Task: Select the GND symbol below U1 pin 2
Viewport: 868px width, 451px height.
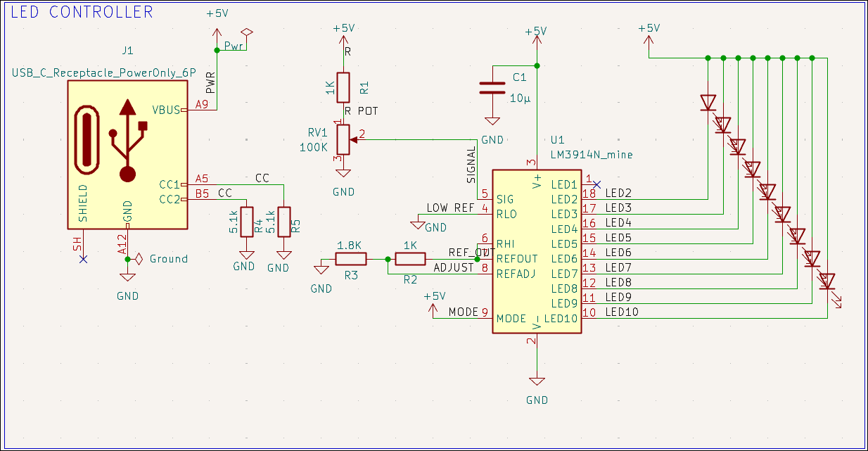Action: (x=537, y=381)
